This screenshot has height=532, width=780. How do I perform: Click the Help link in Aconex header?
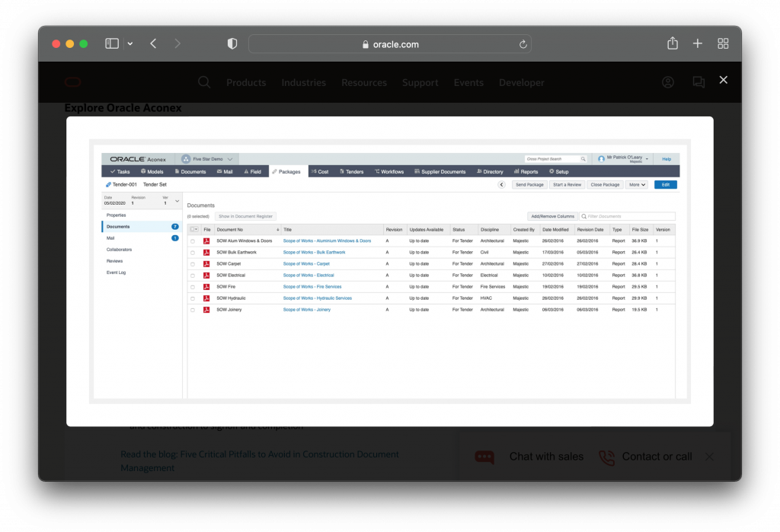tap(667, 159)
